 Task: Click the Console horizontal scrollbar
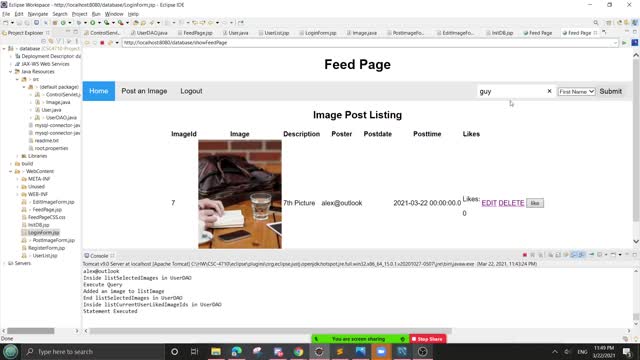(x=271, y=331)
